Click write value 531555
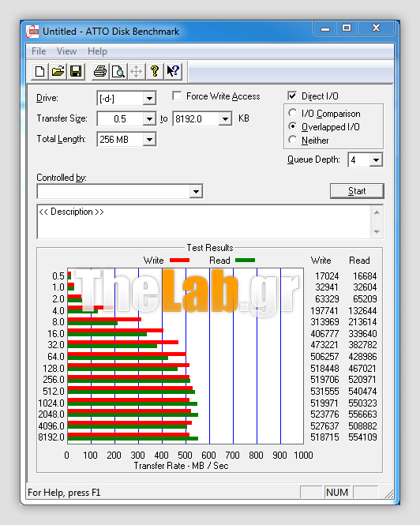Image resolution: width=420 pixels, height=525 pixels. (324, 392)
